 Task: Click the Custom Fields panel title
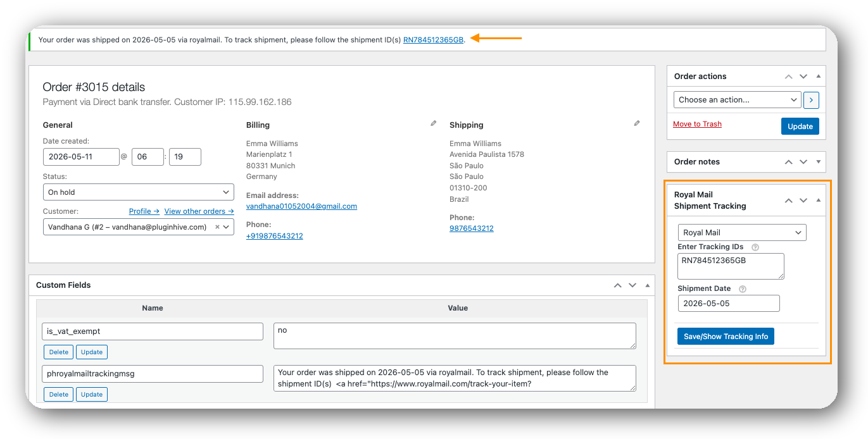63,285
